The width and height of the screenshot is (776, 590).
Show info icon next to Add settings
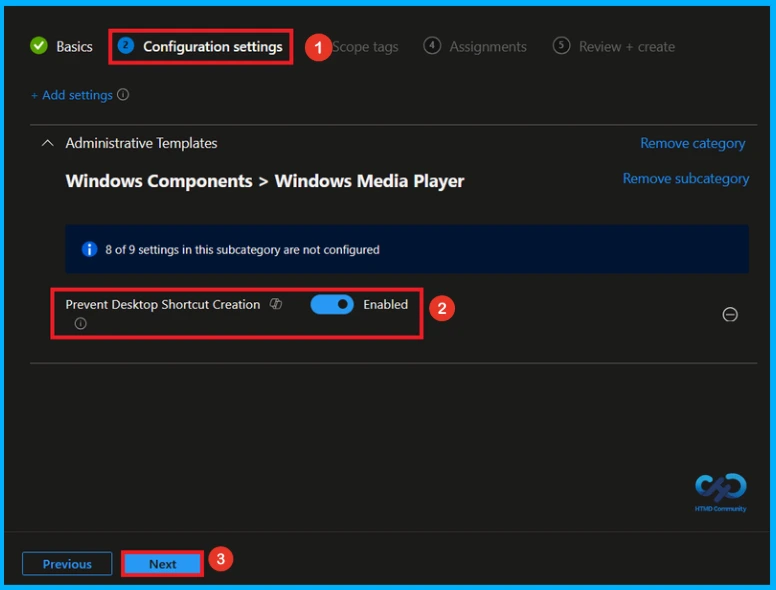point(123,95)
